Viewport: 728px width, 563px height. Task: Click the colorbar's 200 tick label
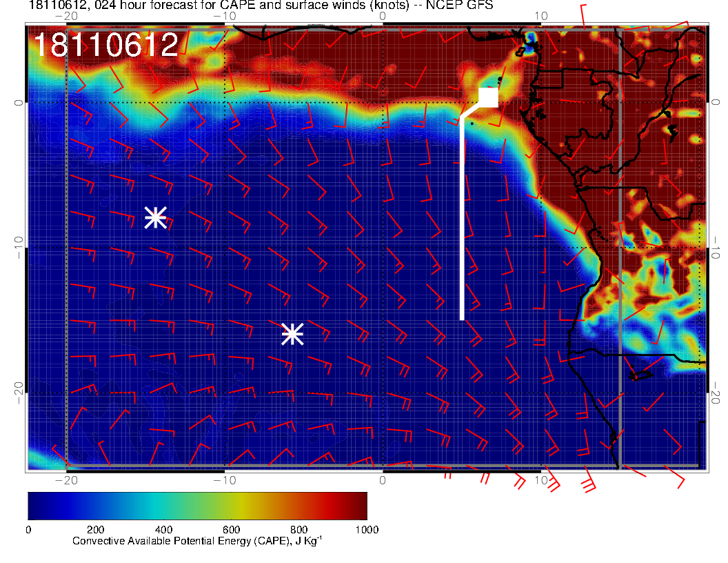[95, 530]
